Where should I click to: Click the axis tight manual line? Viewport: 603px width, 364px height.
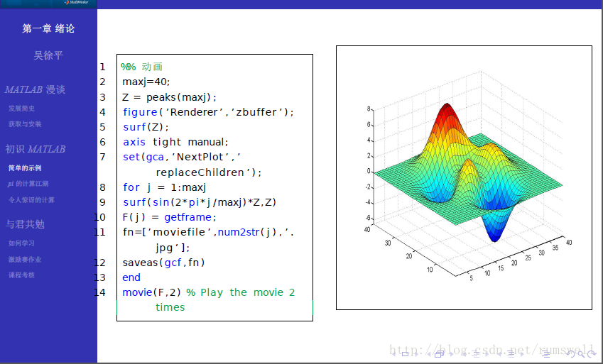point(175,142)
